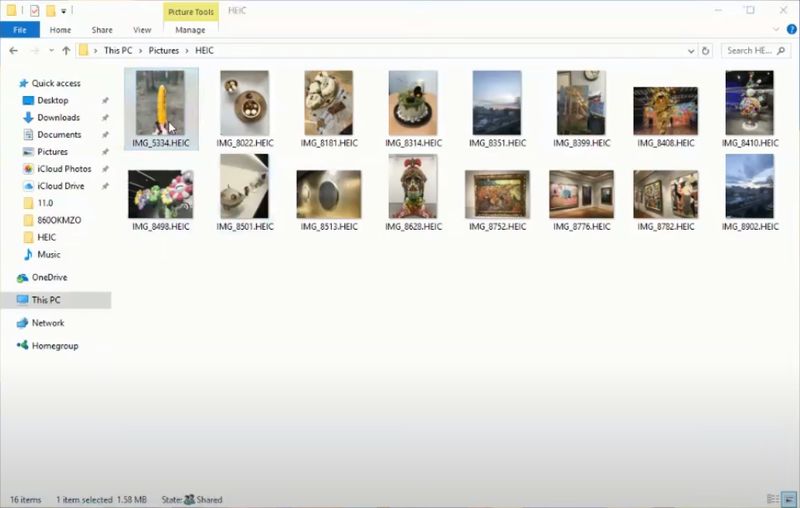Select the IMG_8628.HEIC thumbnail

pos(413,187)
